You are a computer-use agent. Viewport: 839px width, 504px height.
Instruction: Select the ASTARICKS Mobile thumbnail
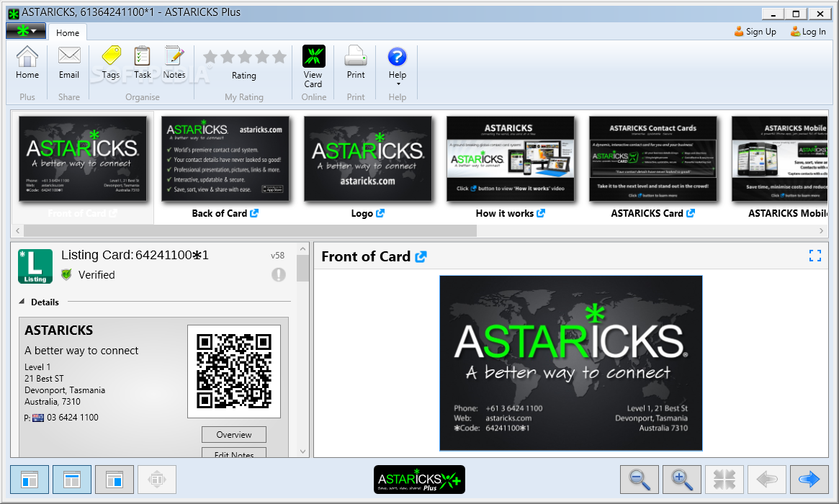pyautogui.click(x=780, y=159)
